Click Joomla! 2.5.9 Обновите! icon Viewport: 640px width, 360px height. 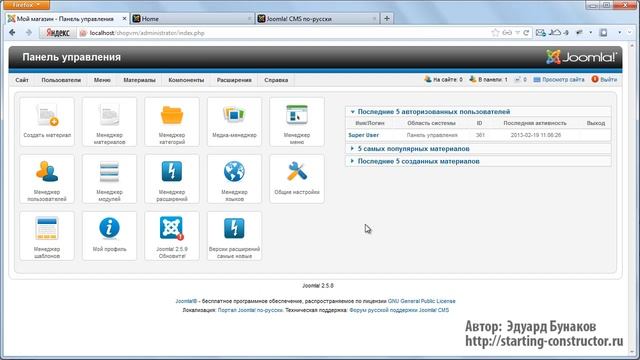[172, 236]
